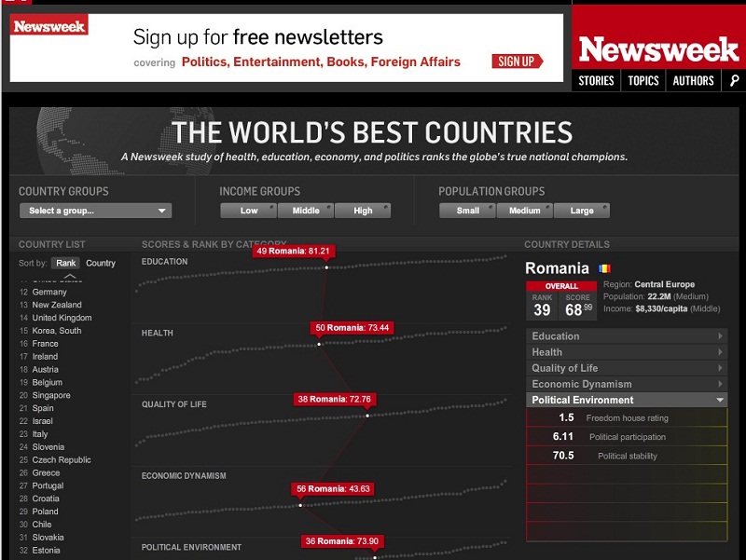Viewport: 746px width, 560px height.
Task: Open the Stories menu
Action: (596, 81)
